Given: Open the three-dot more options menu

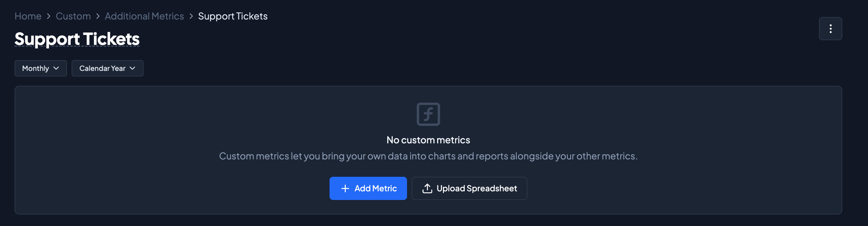Looking at the screenshot, I should click(830, 28).
